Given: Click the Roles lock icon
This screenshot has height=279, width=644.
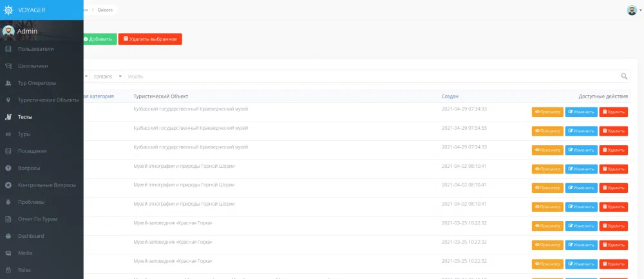Looking at the screenshot, I should (8, 270).
